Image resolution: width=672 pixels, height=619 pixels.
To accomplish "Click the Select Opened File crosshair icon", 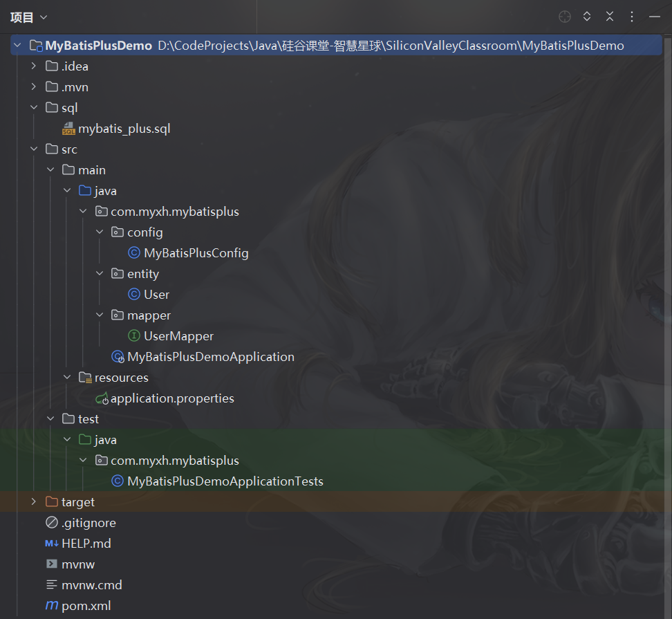I will (x=565, y=17).
